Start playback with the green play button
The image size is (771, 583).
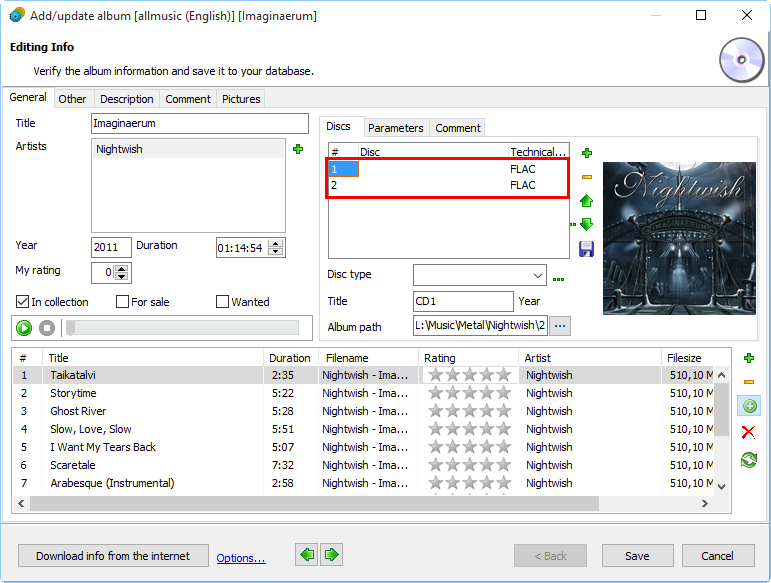click(x=24, y=328)
